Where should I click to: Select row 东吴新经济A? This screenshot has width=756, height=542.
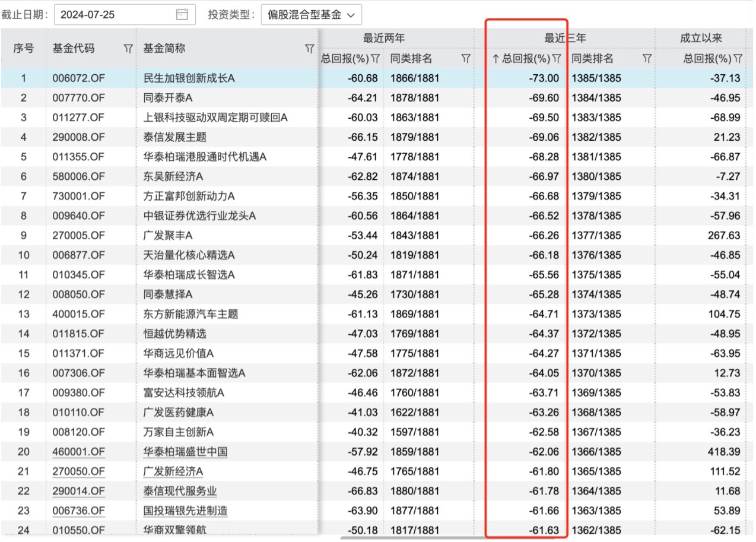pos(377,176)
